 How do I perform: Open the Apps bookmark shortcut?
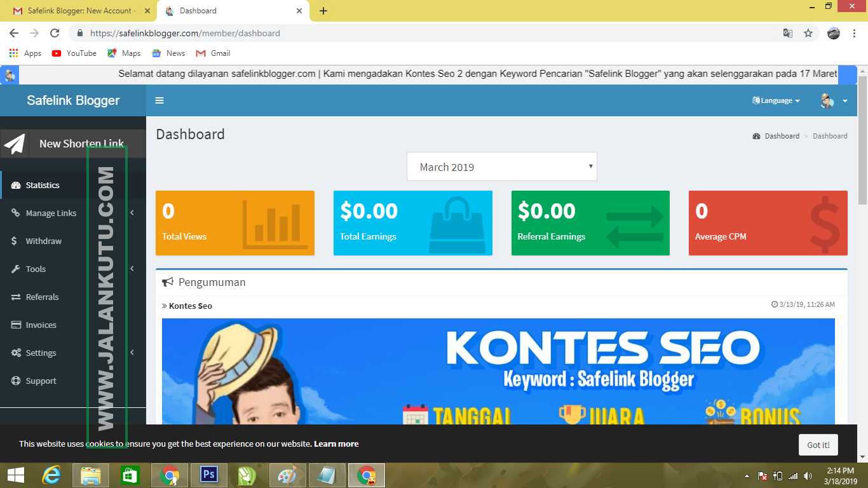(25, 53)
